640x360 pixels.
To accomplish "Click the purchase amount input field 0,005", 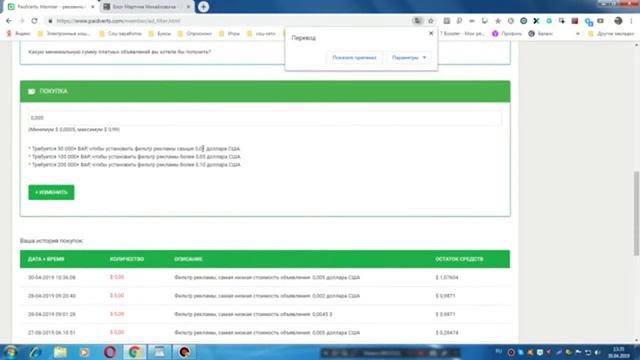I will [264, 118].
